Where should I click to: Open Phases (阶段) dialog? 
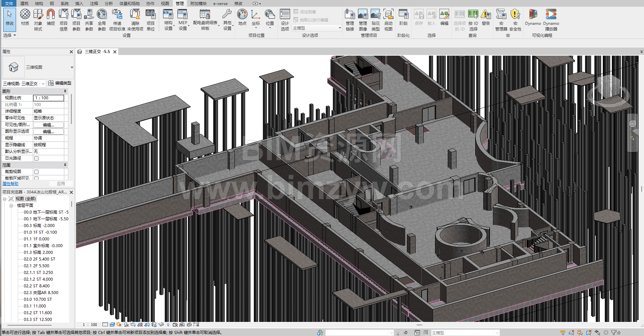[404, 17]
